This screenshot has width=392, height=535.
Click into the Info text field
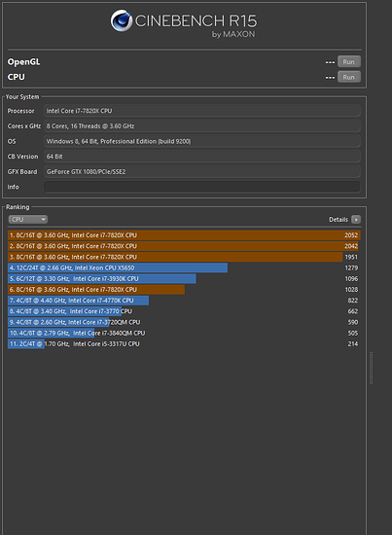pos(202,187)
